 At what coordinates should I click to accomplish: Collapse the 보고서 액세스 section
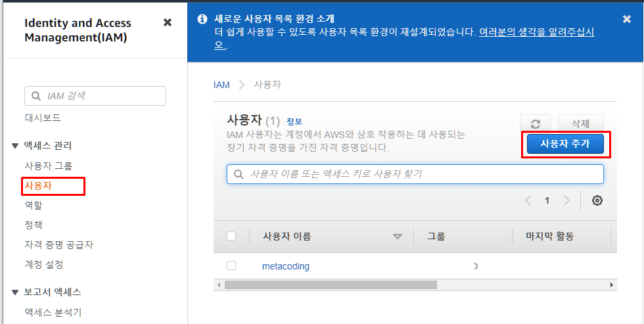click(x=15, y=292)
